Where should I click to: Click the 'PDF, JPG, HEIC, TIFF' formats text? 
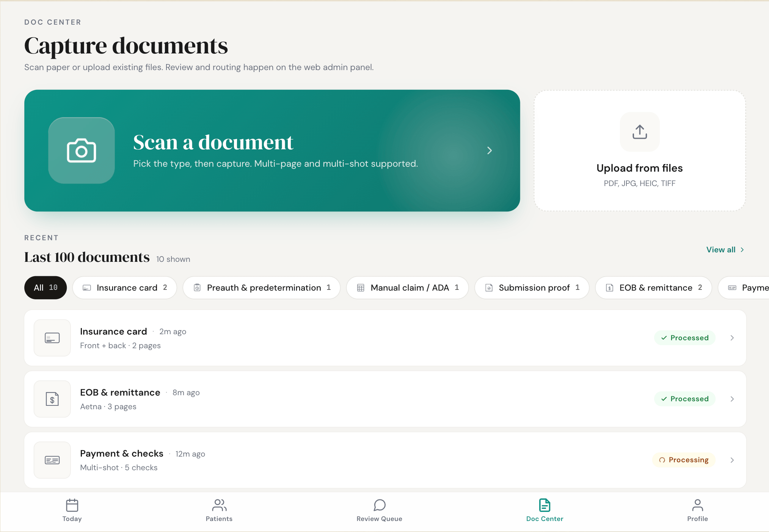click(640, 183)
